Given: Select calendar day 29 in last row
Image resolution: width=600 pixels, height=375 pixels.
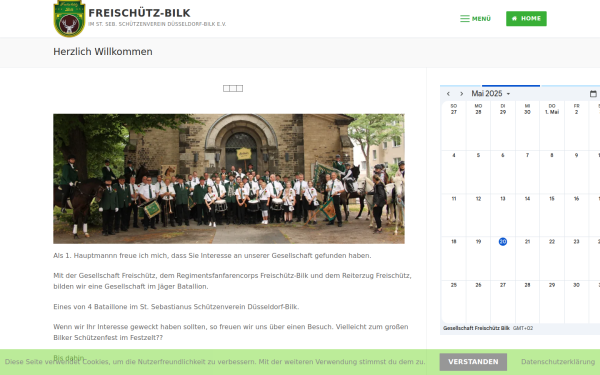Looking at the screenshot, I should click(552, 285).
